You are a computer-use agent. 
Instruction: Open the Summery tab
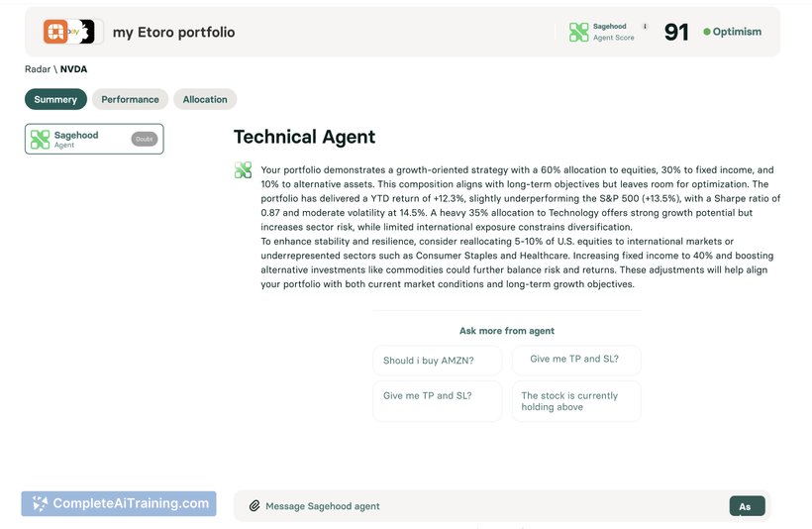(x=55, y=99)
